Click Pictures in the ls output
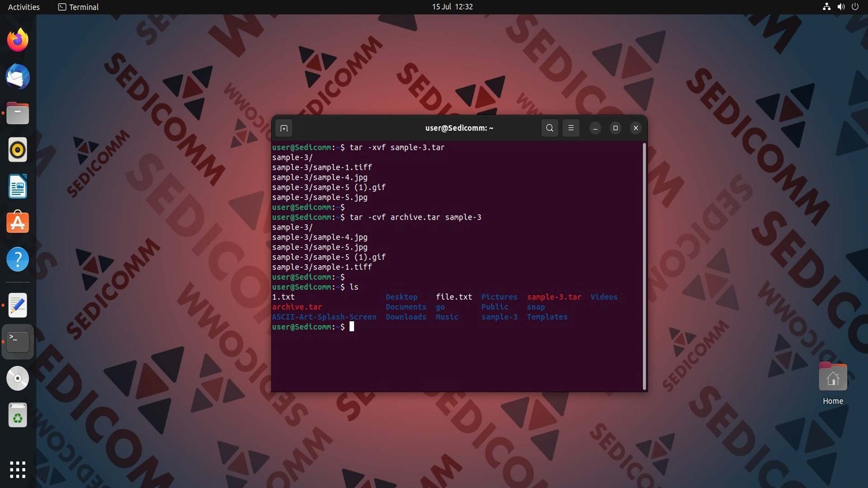The width and height of the screenshot is (868, 488). [499, 297]
